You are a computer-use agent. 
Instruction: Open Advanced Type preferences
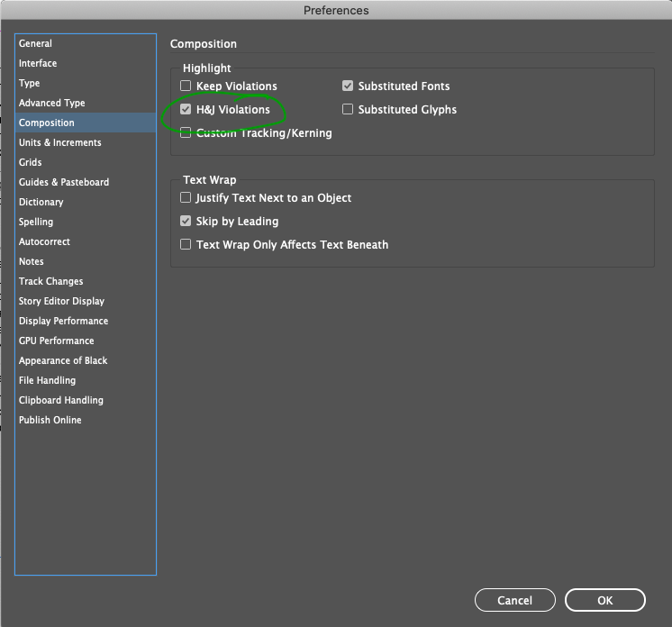[86, 103]
